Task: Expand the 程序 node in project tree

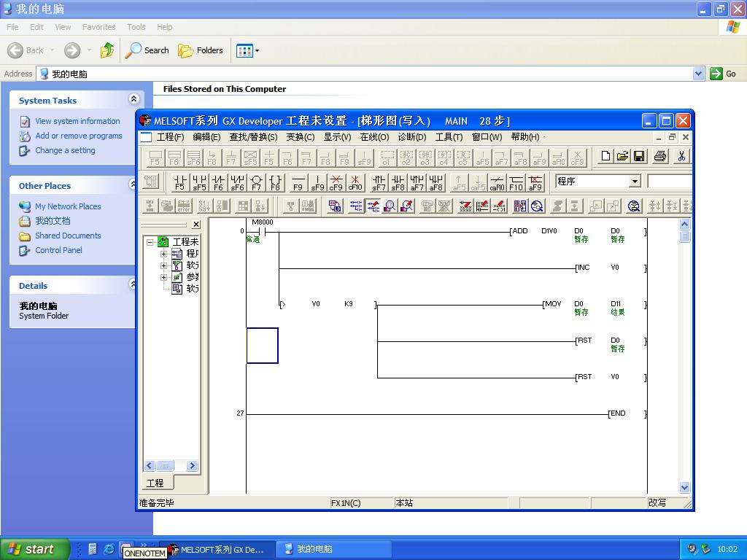Action: (163, 254)
